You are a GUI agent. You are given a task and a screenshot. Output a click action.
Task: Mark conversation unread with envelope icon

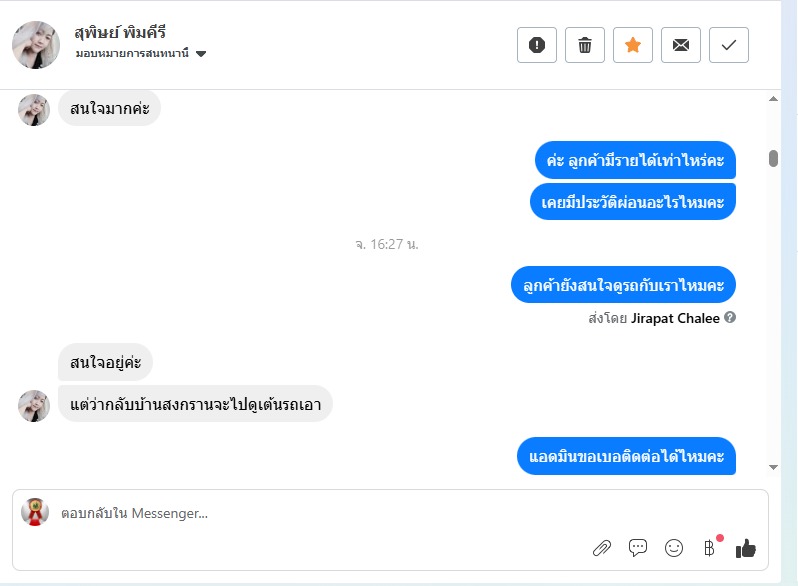pyautogui.click(x=680, y=45)
